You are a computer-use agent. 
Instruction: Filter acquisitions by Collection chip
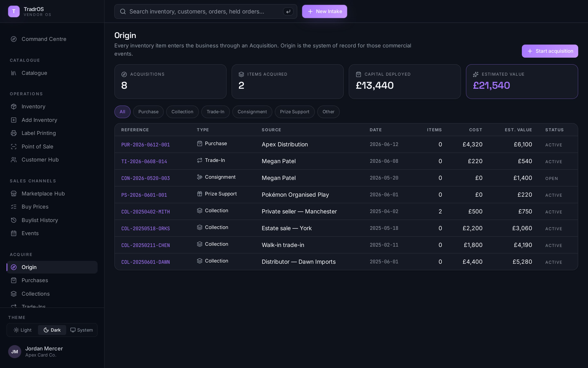pos(182,112)
